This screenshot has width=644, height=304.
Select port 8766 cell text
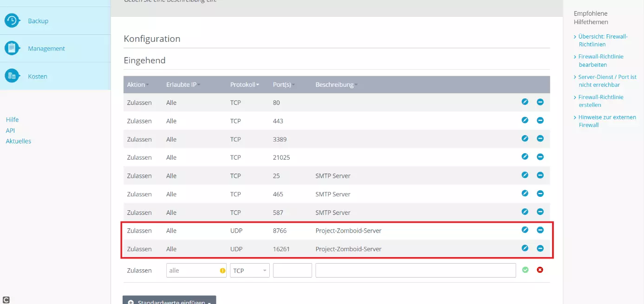pyautogui.click(x=280, y=231)
